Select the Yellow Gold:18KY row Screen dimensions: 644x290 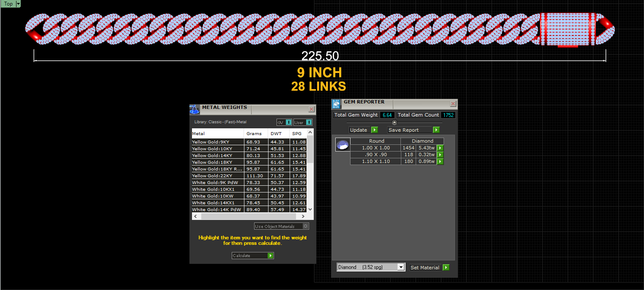(x=249, y=162)
